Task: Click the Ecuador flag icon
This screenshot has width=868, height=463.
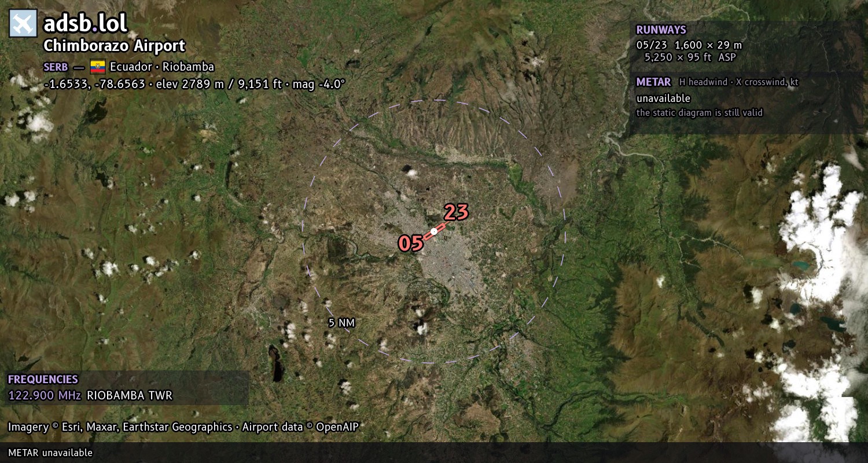Action: tap(97, 67)
